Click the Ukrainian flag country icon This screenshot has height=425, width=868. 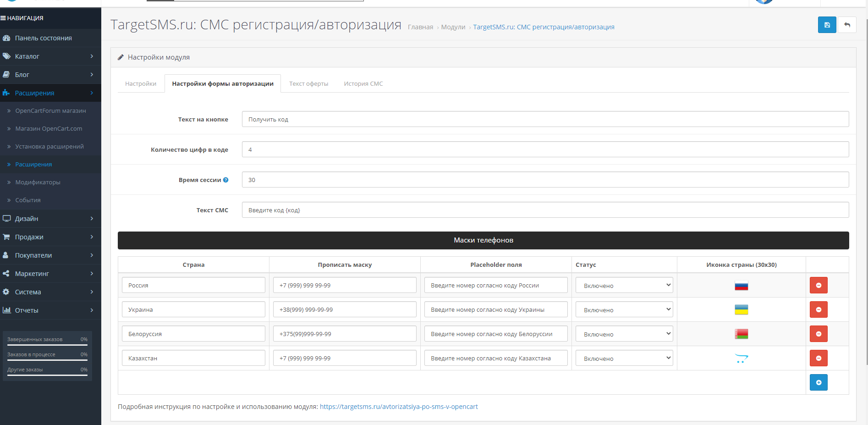[741, 310]
